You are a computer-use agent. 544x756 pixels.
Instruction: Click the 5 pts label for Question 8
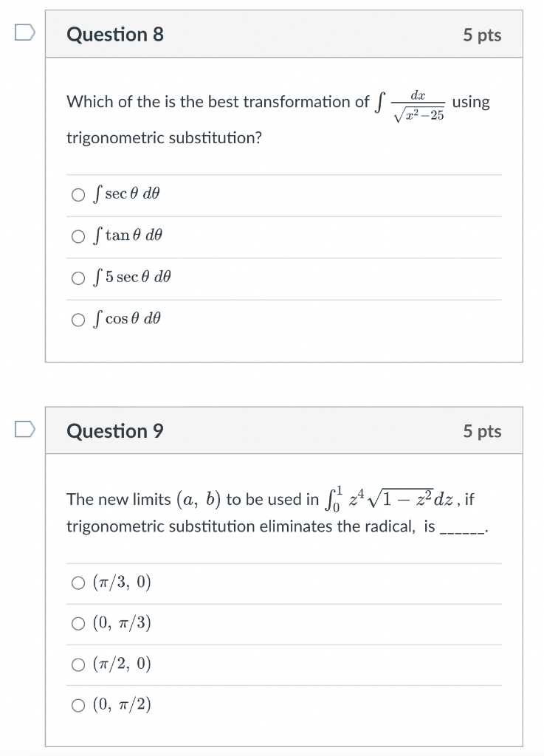click(482, 35)
